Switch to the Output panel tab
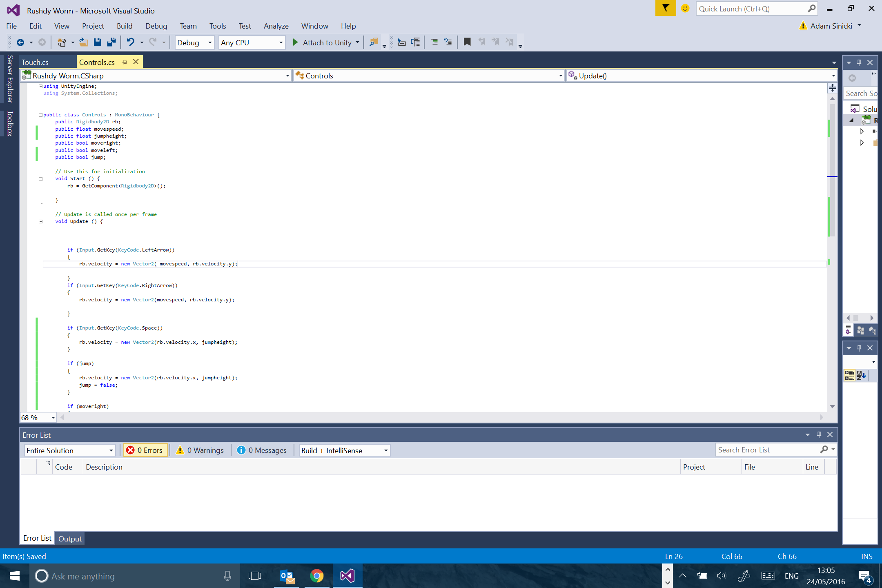This screenshot has width=882, height=588. 70,539
